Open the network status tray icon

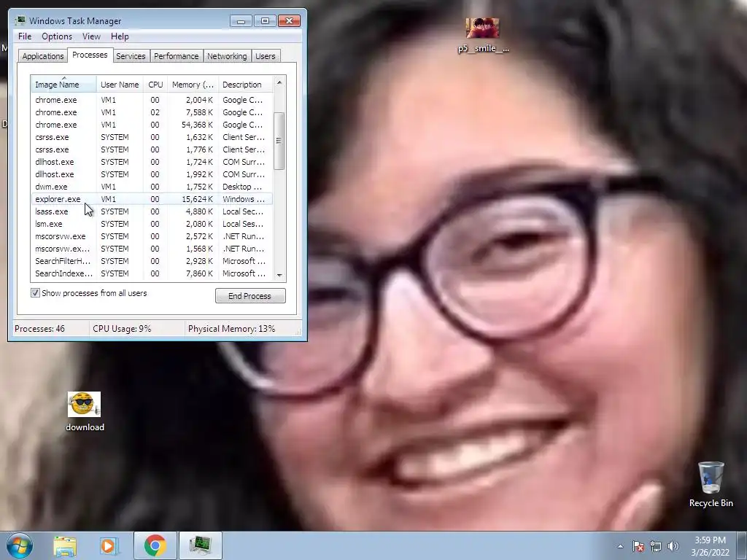(x=656, y=547)
